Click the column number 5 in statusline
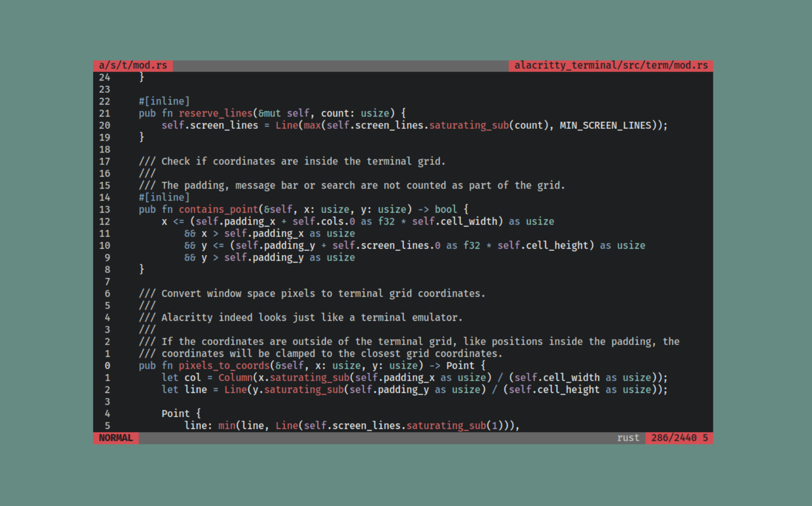Image resolution: width=812 pixels, height=506 pixels. pos(705,438)
